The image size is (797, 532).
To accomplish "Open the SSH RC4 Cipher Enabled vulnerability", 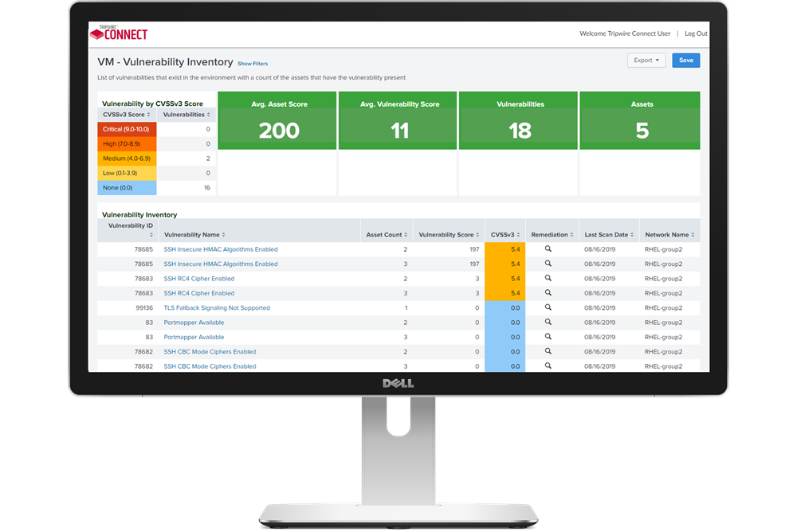I will 198,278.
